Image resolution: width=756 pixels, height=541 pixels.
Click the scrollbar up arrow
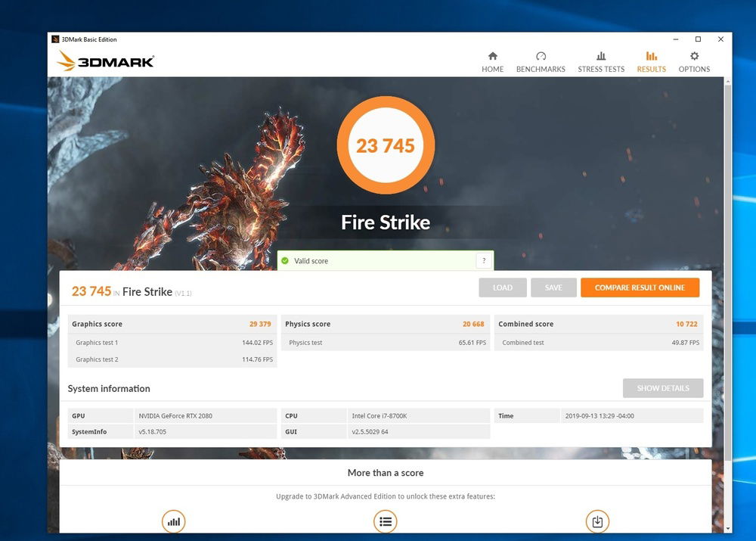pos(727,81)
